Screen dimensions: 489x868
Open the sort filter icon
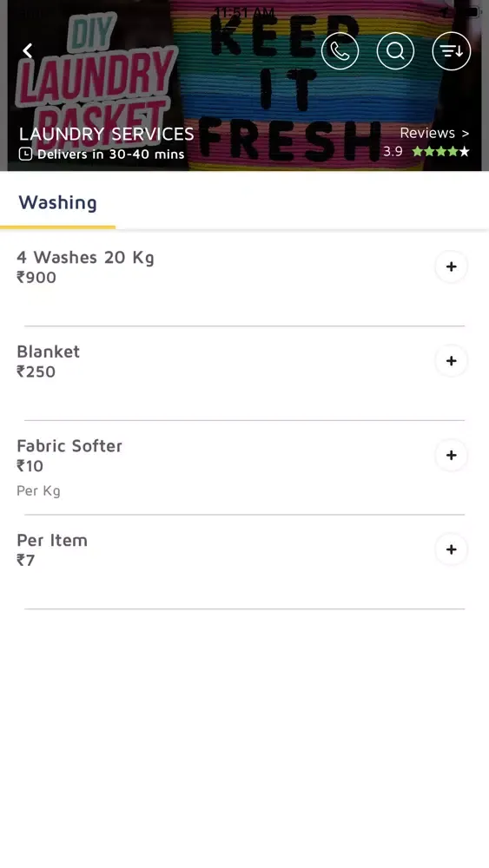(x=452, y=51)
